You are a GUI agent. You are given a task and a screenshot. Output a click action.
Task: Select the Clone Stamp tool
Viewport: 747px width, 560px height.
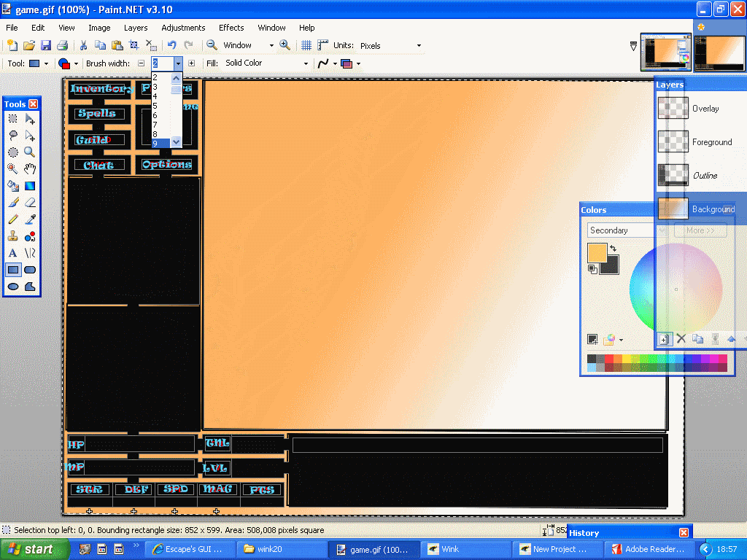point(13,236)
